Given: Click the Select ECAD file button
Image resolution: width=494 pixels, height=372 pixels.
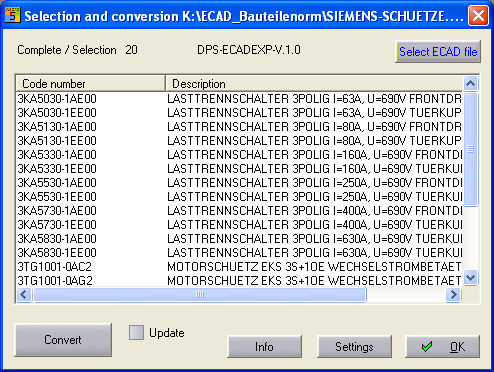Looking at the screenshot, I should click(438, 52).
